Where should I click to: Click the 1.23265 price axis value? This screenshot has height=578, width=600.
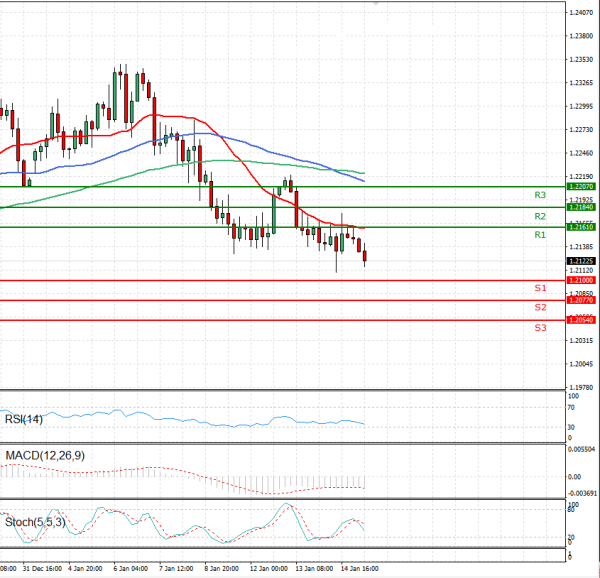581,83
